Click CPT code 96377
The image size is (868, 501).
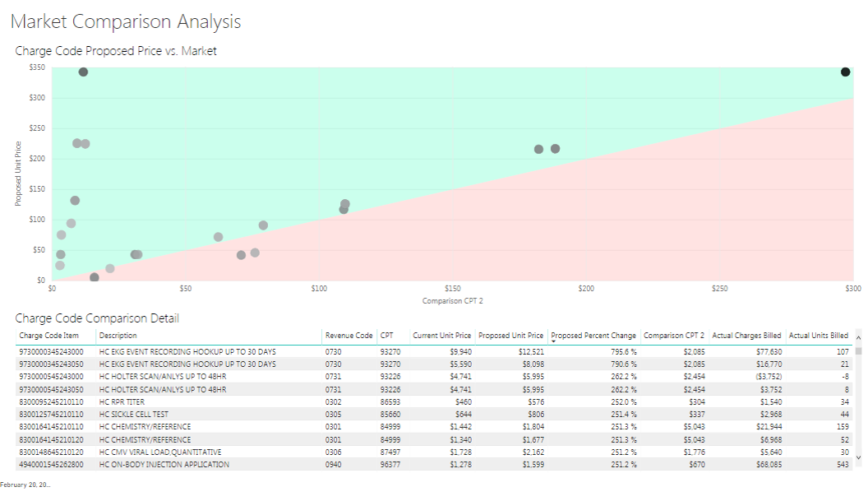tap(390, 465)
